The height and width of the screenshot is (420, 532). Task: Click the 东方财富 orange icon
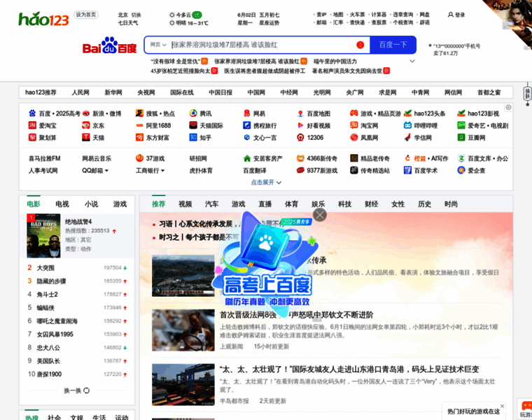tap(139, 137)
